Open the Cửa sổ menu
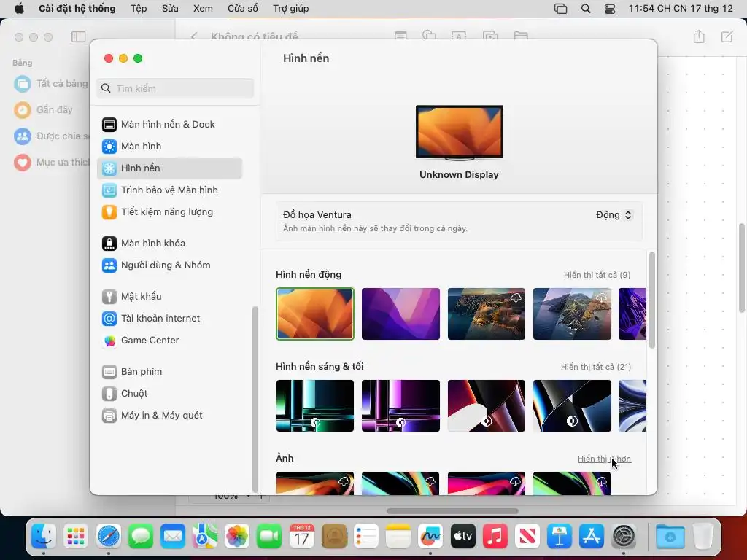747x560 pixels. 242,9
